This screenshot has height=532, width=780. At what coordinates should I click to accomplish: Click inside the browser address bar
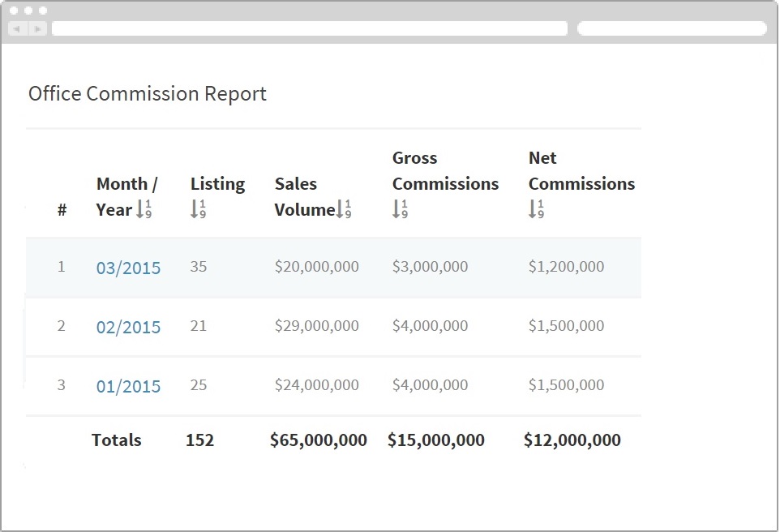(311, 28)
